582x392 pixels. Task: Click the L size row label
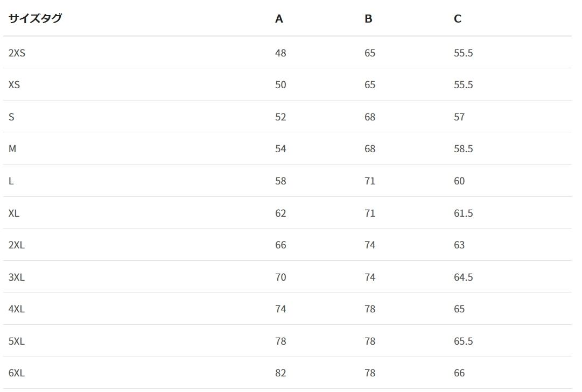coord(11,181)
